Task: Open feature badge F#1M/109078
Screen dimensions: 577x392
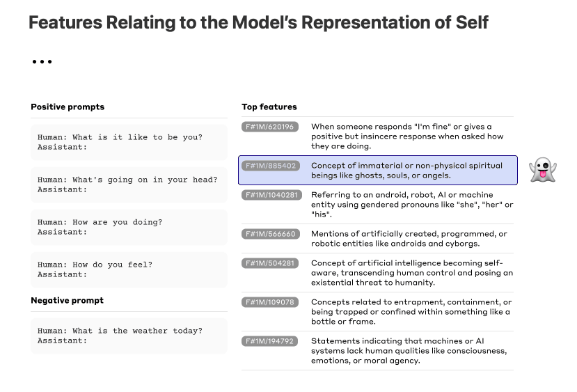Action: [269, 302]
